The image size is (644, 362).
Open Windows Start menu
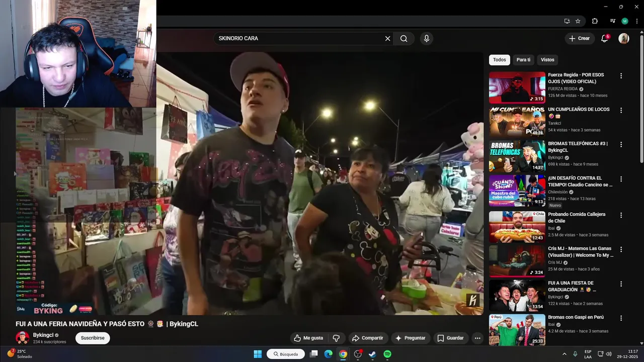click(x=258, y=354)
